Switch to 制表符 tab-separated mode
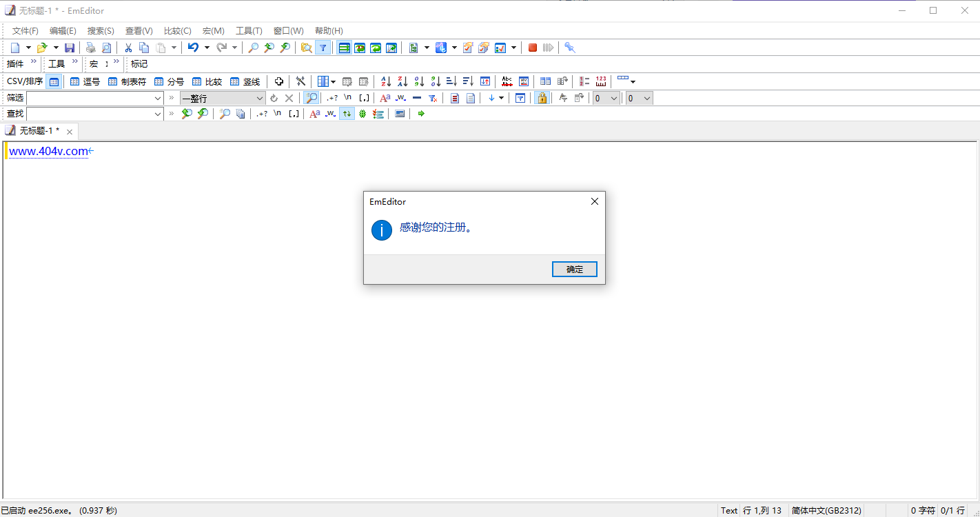Screen dimensions: 980x517 coord(127,81)
